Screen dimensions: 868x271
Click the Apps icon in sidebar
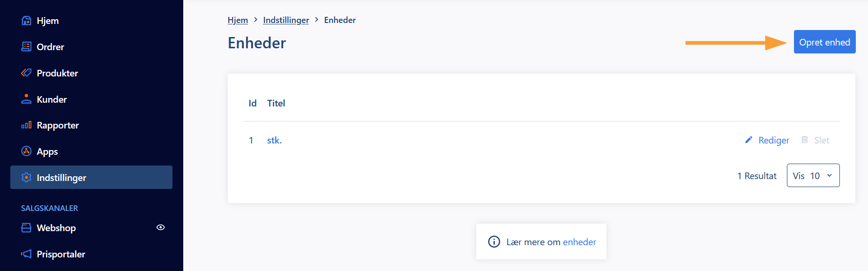click(26, 151)
